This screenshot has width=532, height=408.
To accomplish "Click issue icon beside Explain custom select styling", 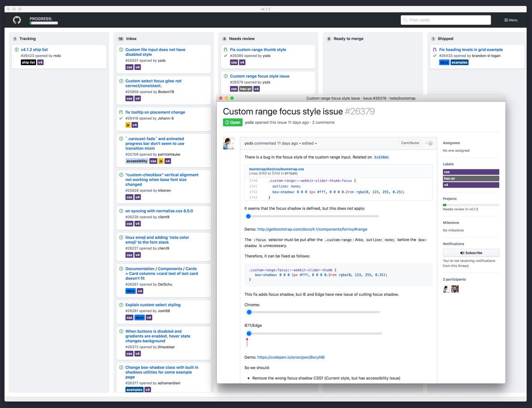I will point(121,305).
